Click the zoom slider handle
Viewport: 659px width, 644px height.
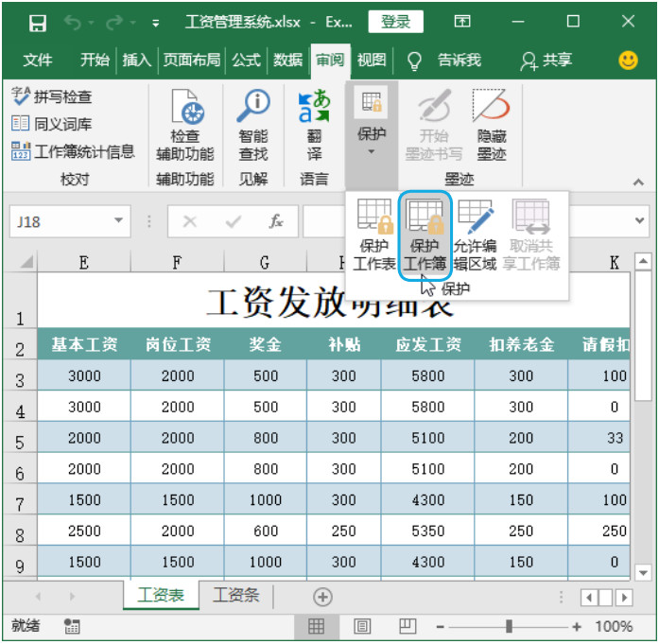509,626
